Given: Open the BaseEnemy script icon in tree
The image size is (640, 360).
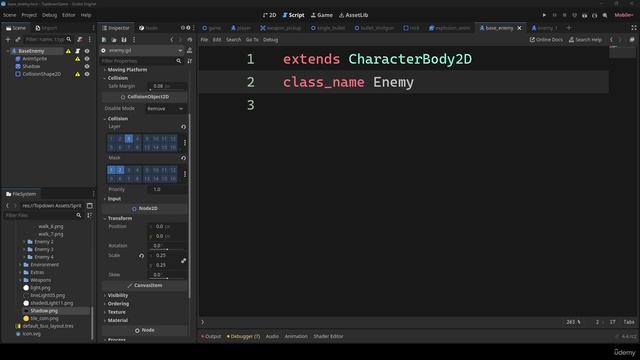Looking at the screenshot, I should [78, 51].
